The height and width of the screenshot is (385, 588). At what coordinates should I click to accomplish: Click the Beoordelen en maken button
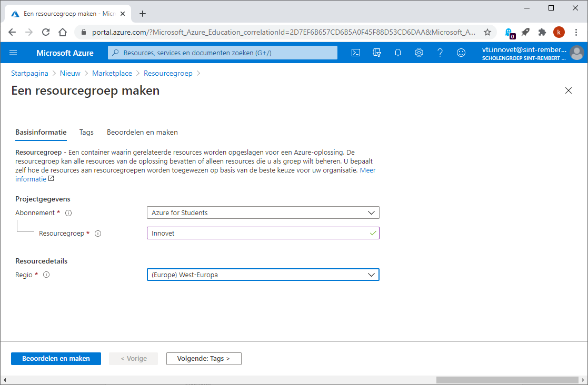pos(56,358)
